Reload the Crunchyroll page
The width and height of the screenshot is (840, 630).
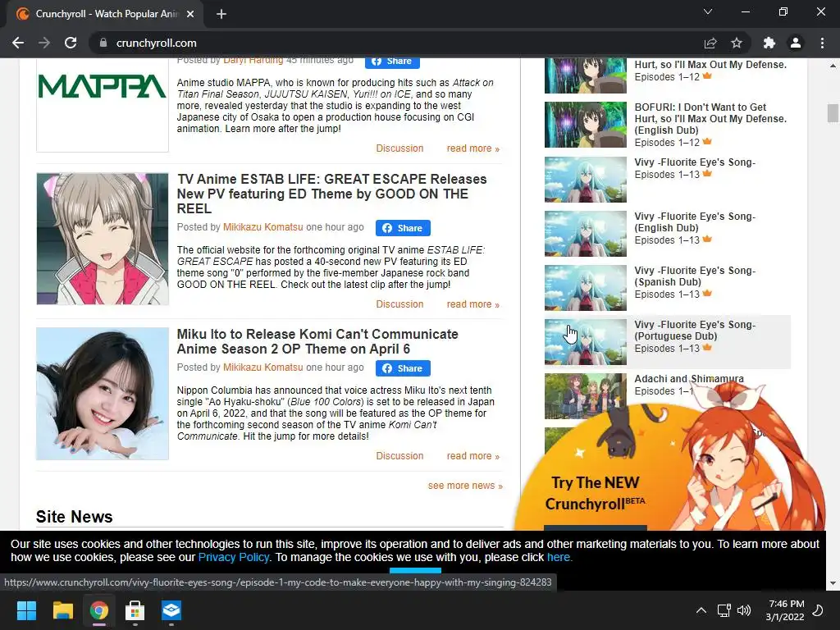click(x=71, y=43)
